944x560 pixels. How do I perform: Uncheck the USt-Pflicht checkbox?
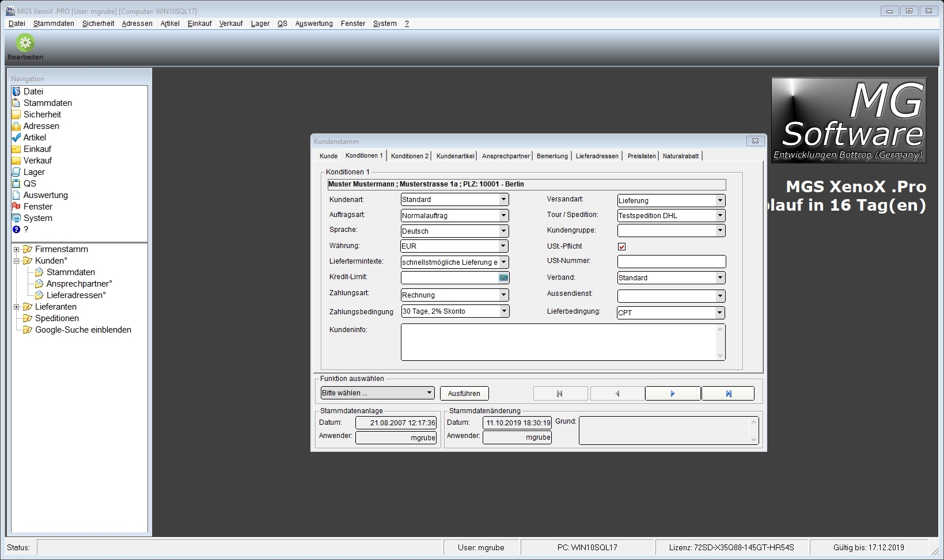point(621,247)
